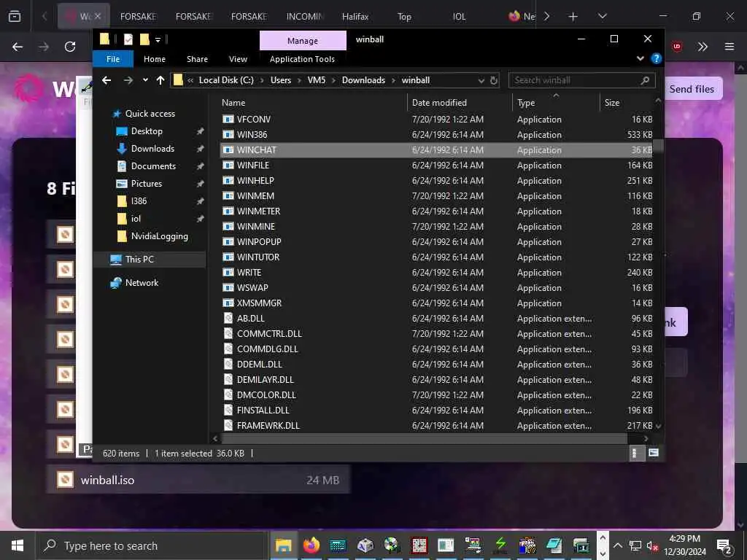Open the NvidiaLogging folder shortcut
The height and width of the screenshot is (560, 747).
pos(159,236)
